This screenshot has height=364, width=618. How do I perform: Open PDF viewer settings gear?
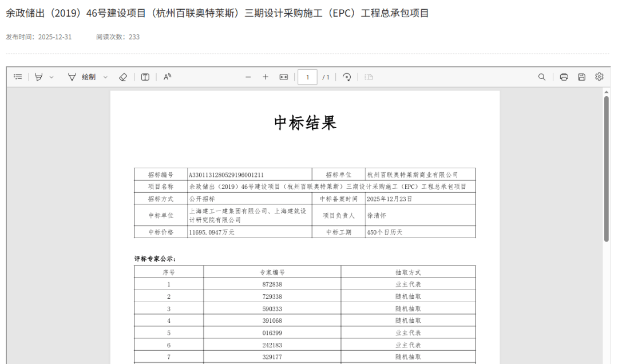[599, 77]
